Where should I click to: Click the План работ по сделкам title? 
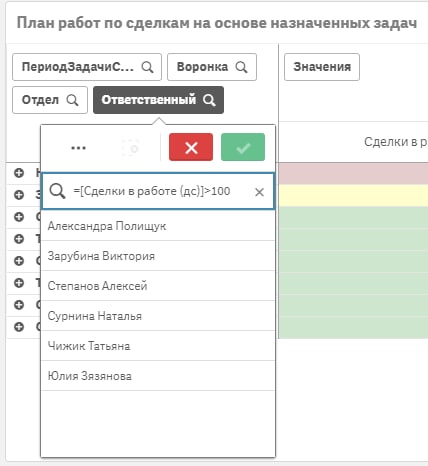[x=217, y=23]
